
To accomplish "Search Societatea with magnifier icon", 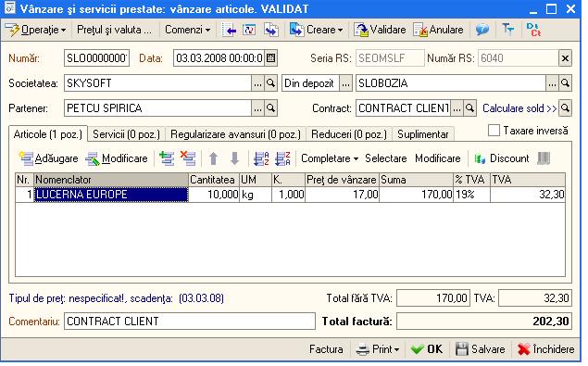I will (x=270, y=83).
